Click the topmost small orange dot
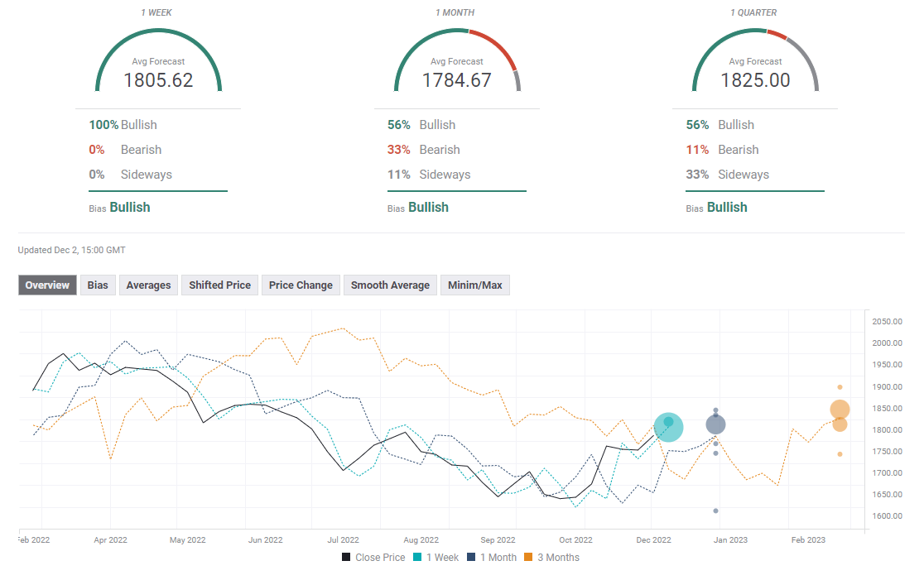This screenshot has height=580, width=924. pos(840,387)
